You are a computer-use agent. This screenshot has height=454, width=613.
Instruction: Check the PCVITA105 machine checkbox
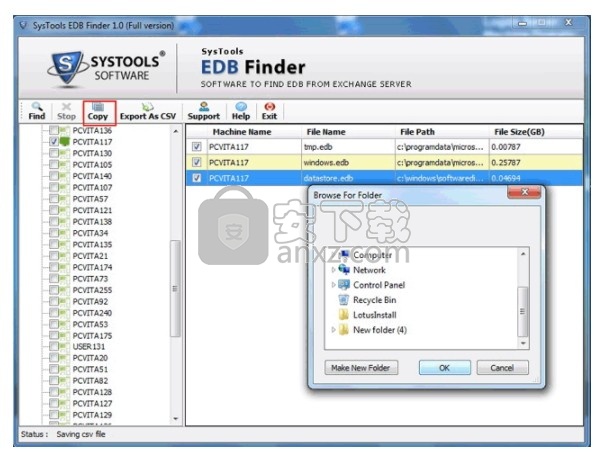(54, 164)
